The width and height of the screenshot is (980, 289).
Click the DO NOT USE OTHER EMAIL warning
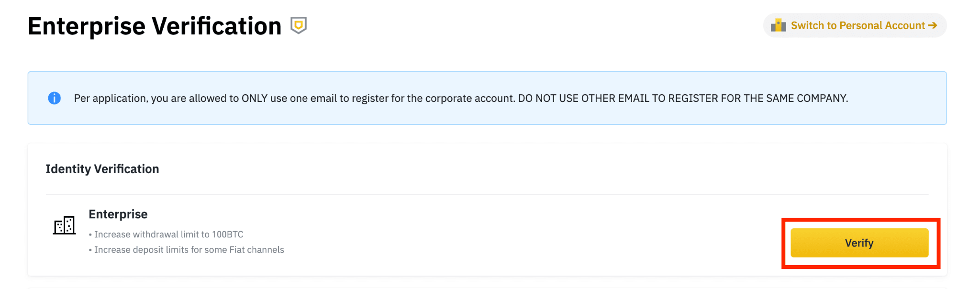[683, 98]
